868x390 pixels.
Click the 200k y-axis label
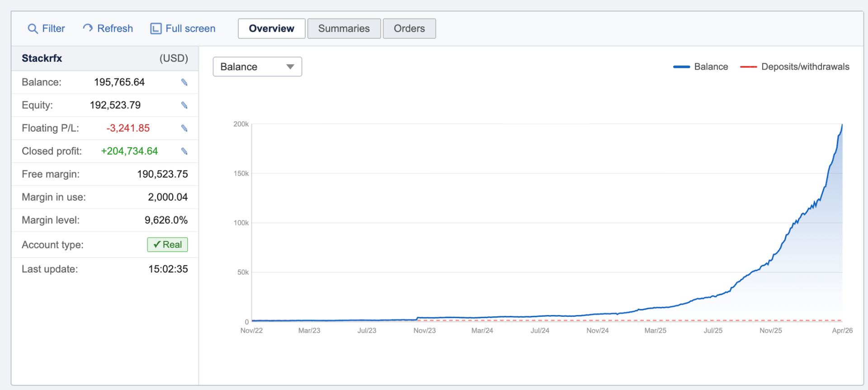(241, 124)
